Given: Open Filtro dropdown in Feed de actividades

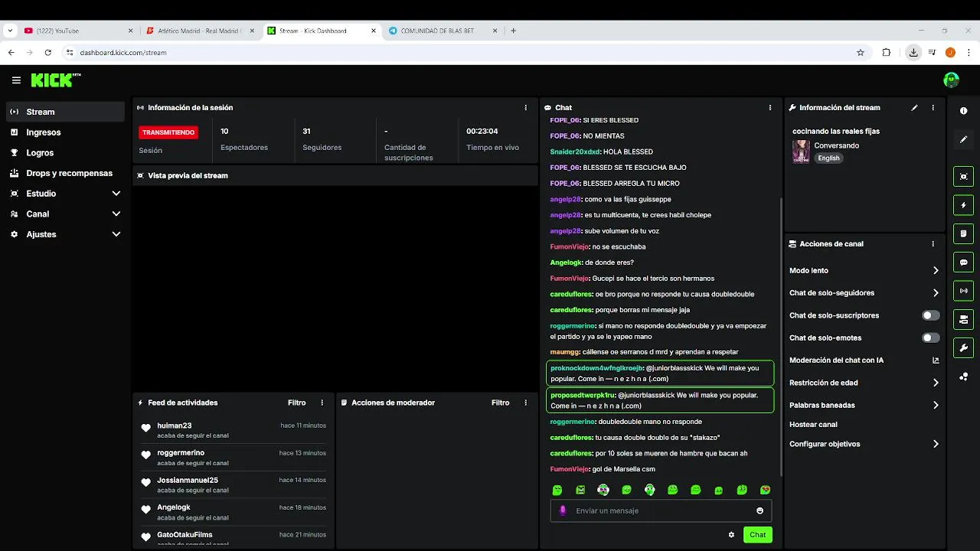Looking at the screenshot, I should pyautogui.click(x=297, y=403).
